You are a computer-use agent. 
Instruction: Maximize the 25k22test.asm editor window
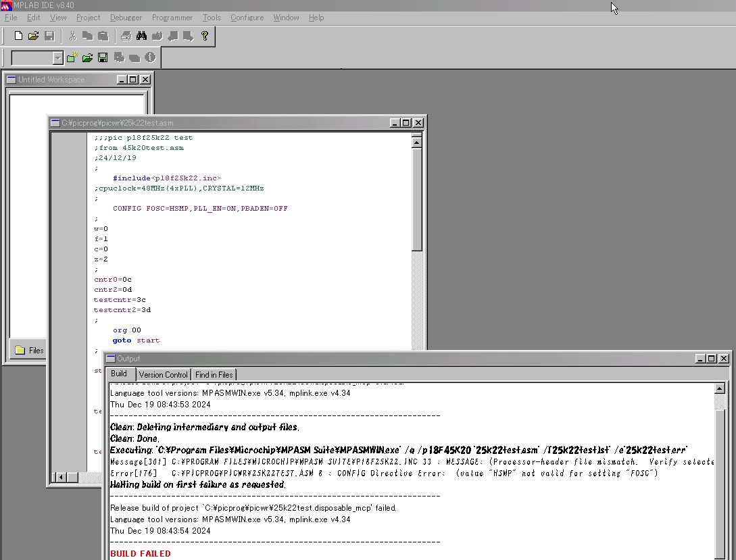pos(406,123)
